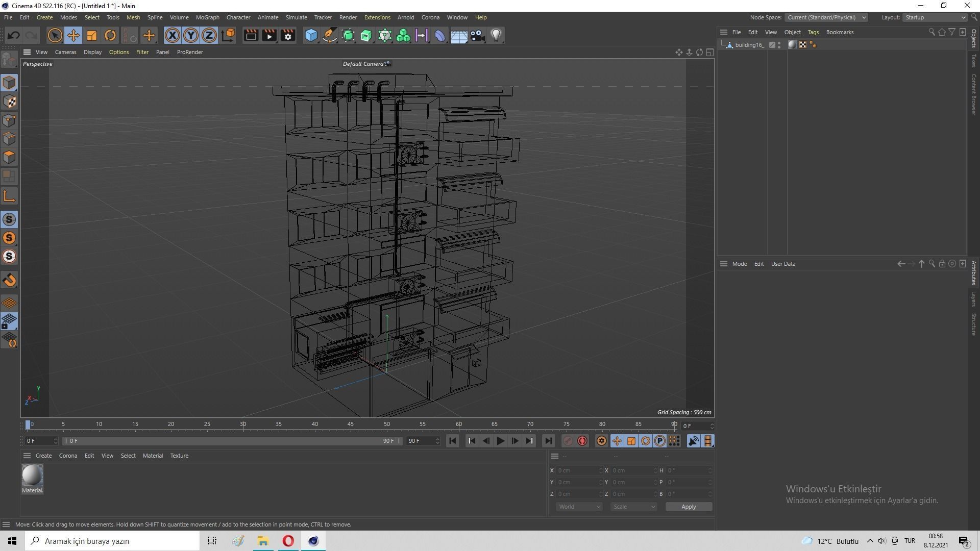
Task: Toggle Y axis lock
Action: pyautogui.click(x=191, y=35)
